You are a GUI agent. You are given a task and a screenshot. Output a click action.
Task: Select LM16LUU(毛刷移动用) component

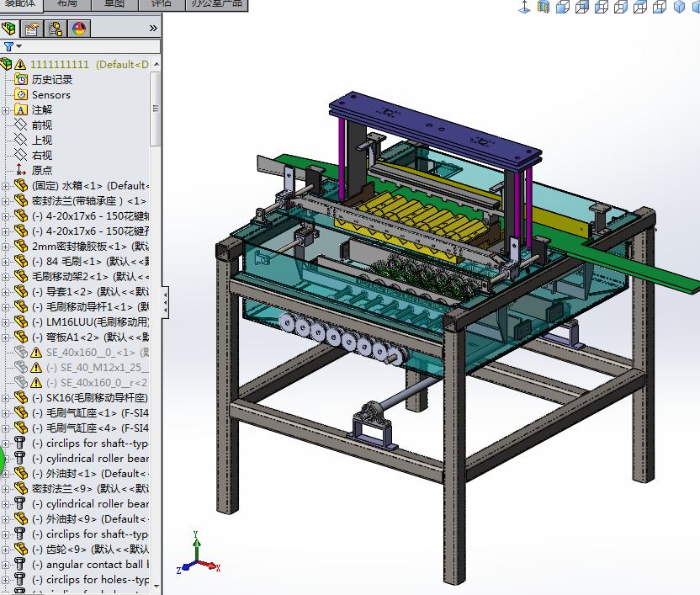90,322
